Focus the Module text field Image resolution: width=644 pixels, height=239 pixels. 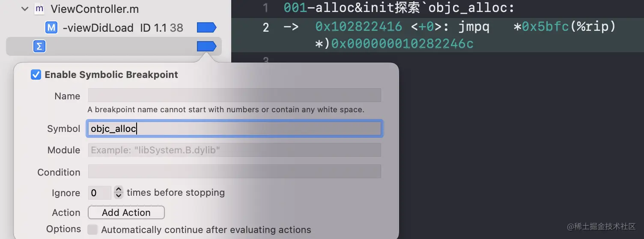(234, 150)
